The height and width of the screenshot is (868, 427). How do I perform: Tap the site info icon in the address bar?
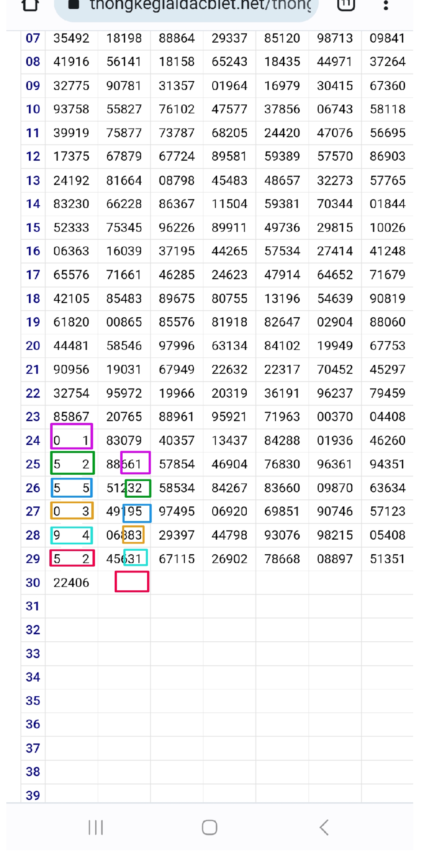74,5
